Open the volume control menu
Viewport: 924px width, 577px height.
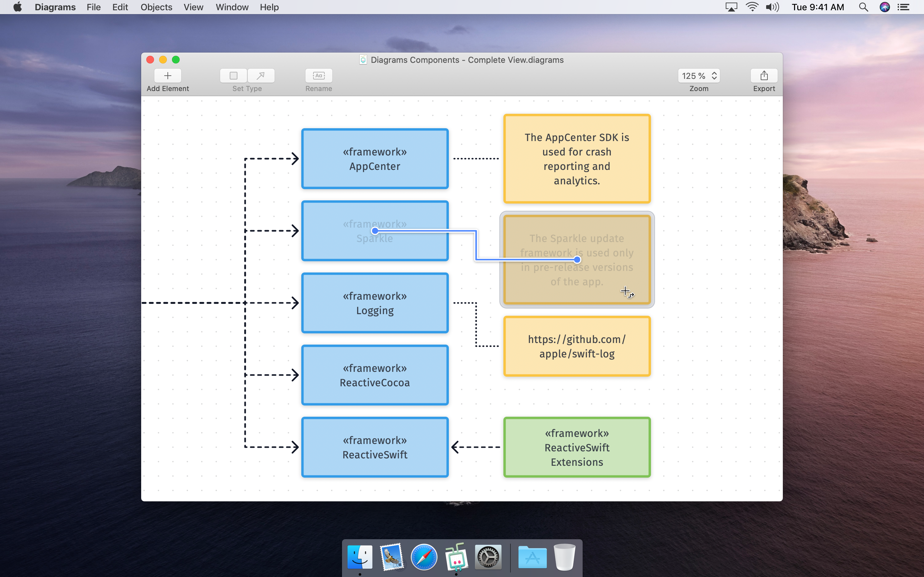(772, 7)
